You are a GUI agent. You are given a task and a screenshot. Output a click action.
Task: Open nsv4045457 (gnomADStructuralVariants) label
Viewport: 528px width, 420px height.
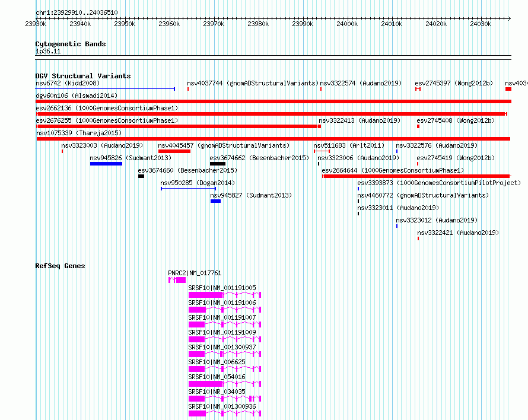click(224, 145)
